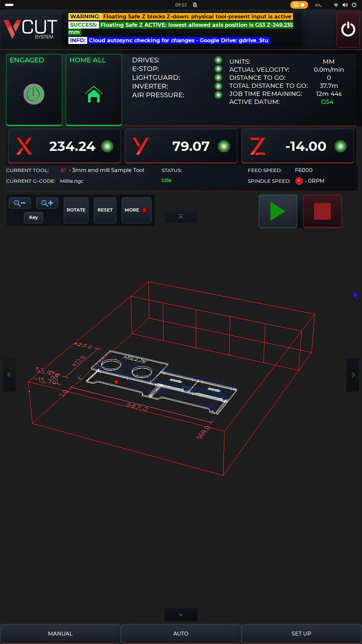Click the AIR PRESSURE status LED
Viewport: 362px width, 644px height.
218,95
